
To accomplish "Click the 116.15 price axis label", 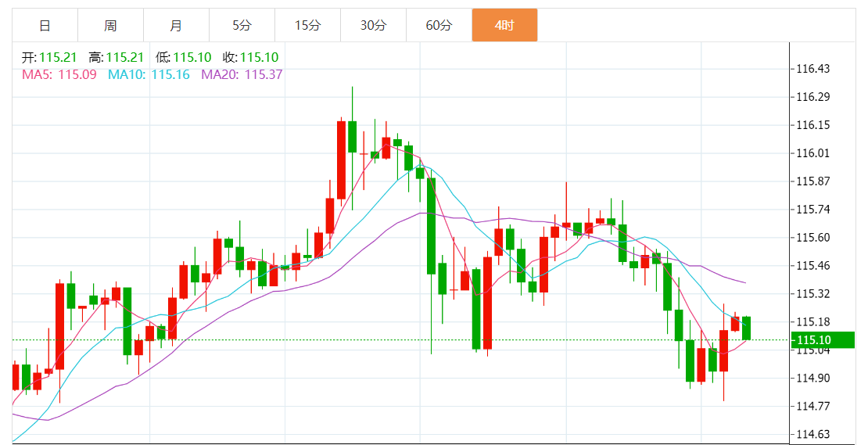I will [x=813, y=125].
